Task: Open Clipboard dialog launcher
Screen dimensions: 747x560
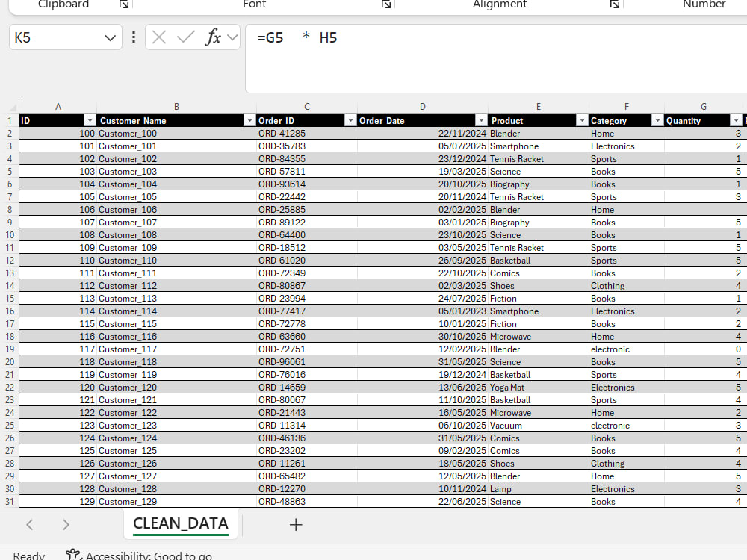Action: coord(124,4)
